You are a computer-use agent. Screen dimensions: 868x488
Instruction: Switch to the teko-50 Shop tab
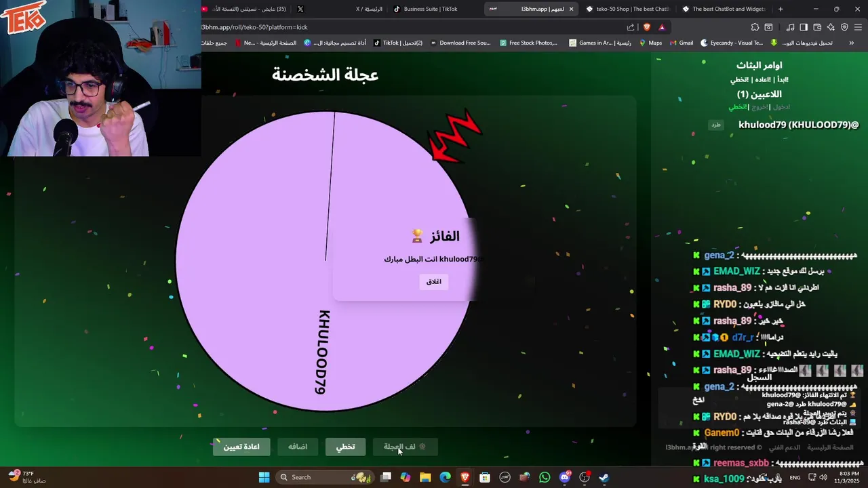627,9
